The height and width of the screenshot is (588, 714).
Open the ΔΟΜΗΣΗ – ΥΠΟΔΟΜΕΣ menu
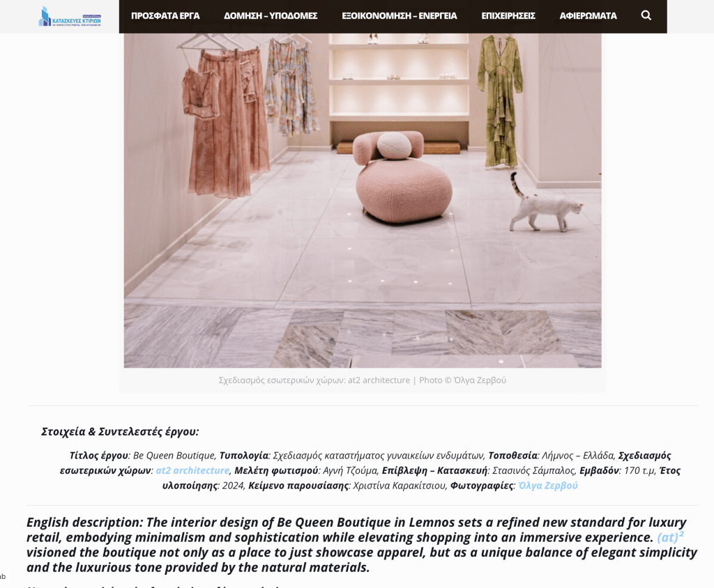coord(271,16)
